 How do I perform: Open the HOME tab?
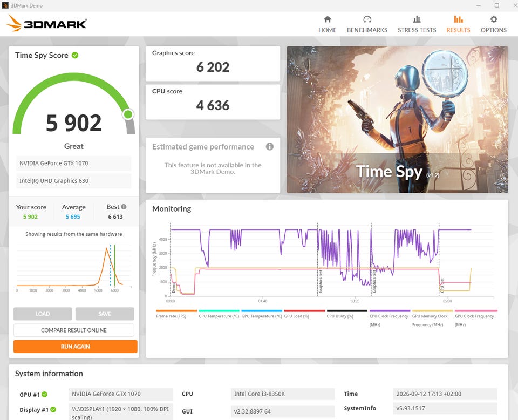(x=328, y=24)
